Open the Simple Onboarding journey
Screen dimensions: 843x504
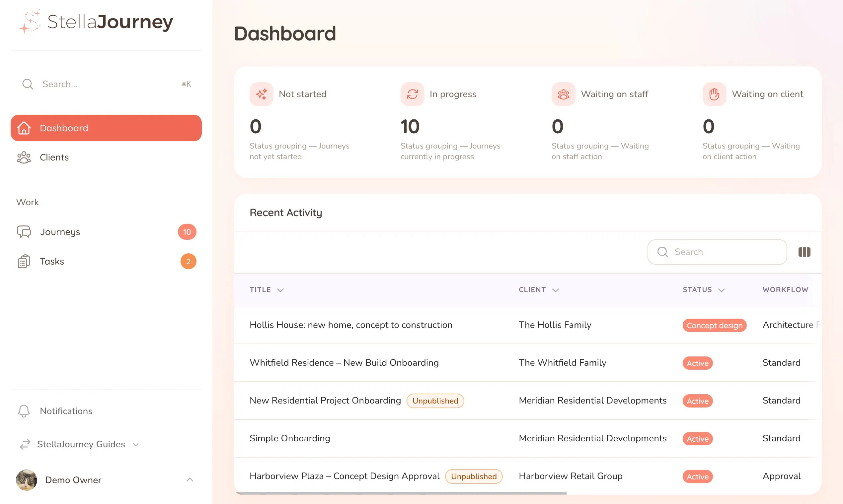290,438
